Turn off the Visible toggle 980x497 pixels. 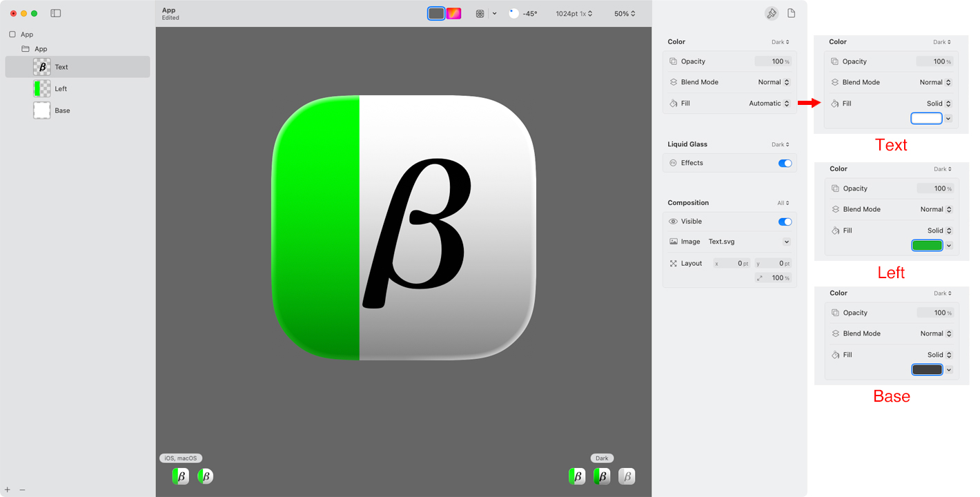pos(785,222)
